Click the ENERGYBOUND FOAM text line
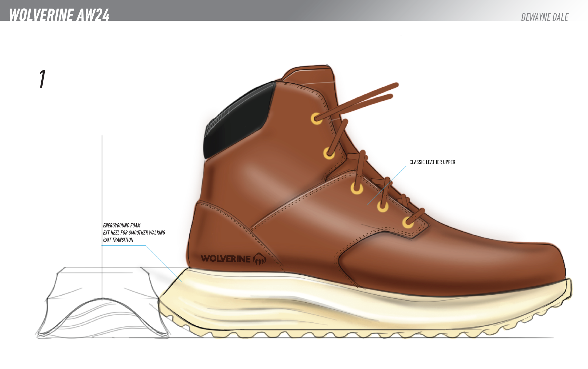The height and width of the screenshot is (369, 588). [x=121, y=225]
